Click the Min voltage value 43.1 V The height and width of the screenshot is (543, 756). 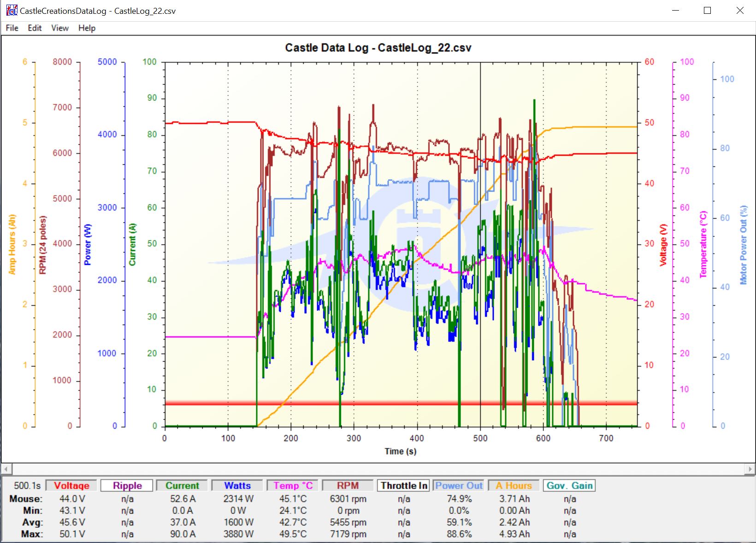coord(72,511)
